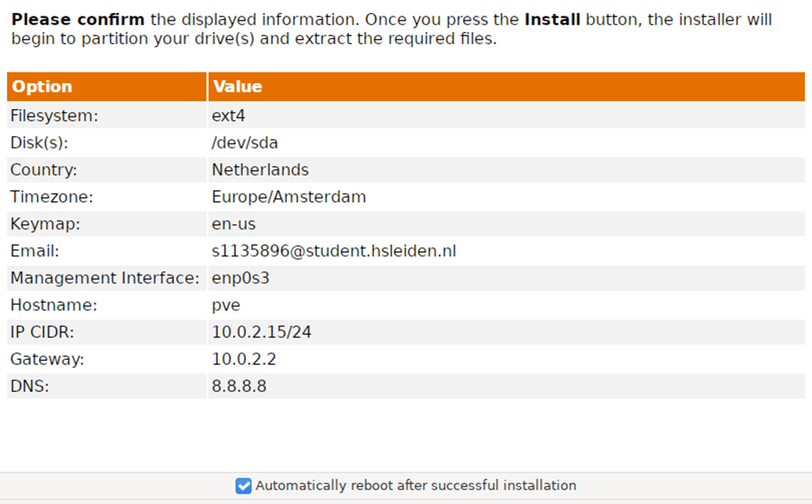The width and height of the screenshot is (812, 504).
Task: Click the /dev/sda disk value
Action: click(244, 143)
